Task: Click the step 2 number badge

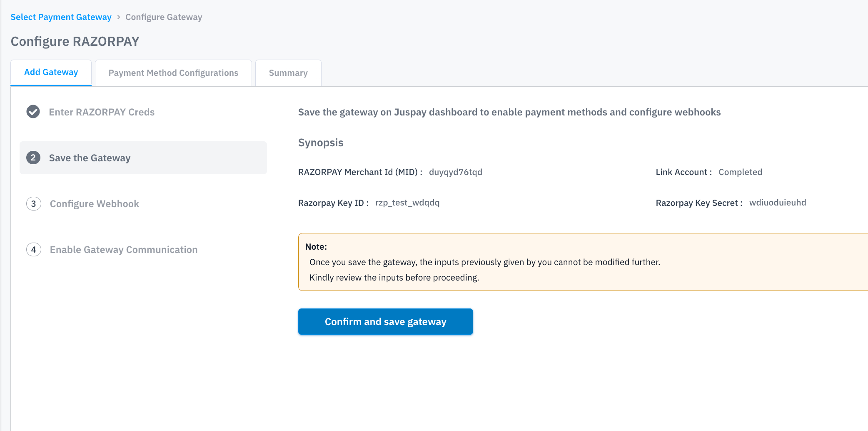Action: pos(33,158)
